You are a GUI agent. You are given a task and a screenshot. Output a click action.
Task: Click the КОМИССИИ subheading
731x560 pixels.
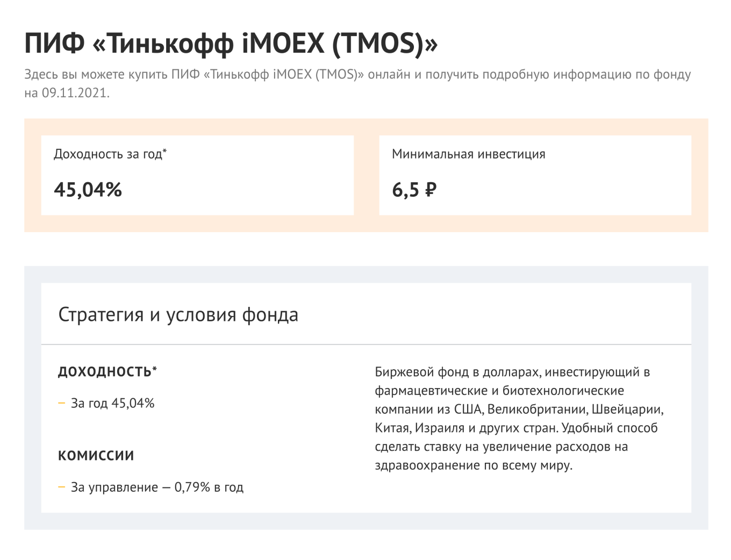click(96, 456)
